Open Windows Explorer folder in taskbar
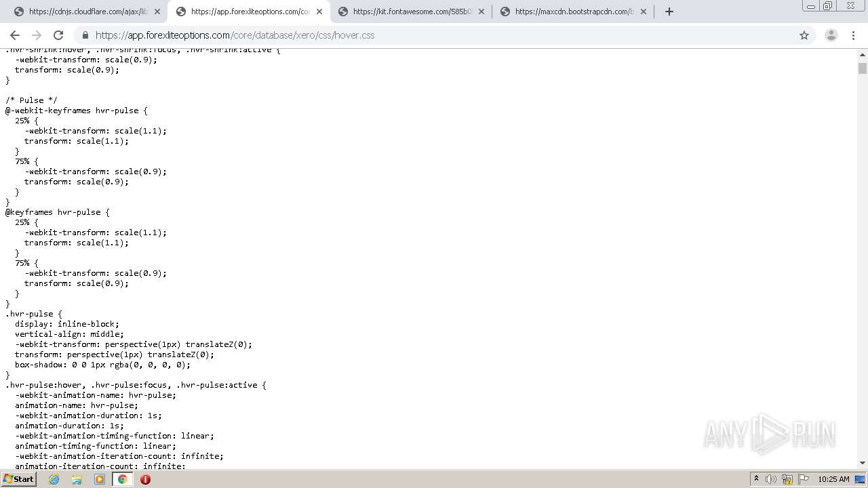The width and height of the screenshot is (868, 488). pos(77,479)
